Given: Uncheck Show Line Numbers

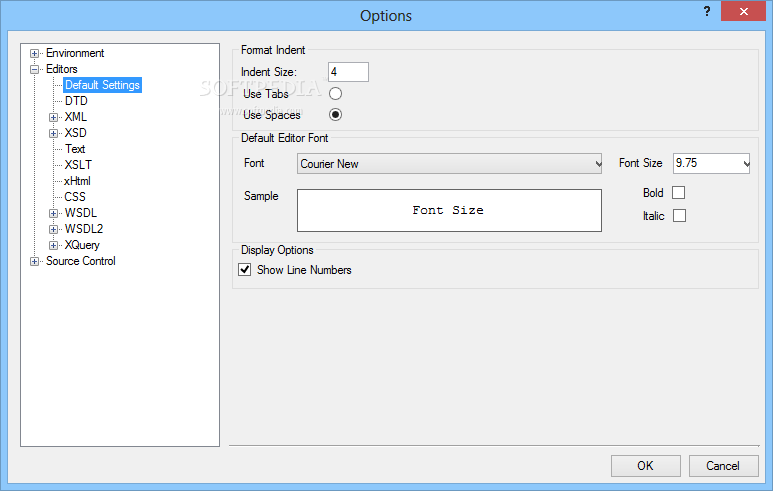Looking at the screenshot, I should 245,270.
